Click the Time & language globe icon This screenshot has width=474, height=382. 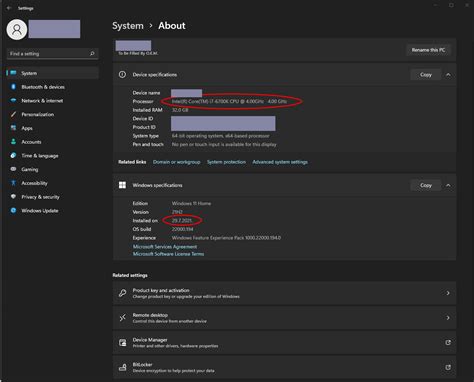(x=13, y=155)
